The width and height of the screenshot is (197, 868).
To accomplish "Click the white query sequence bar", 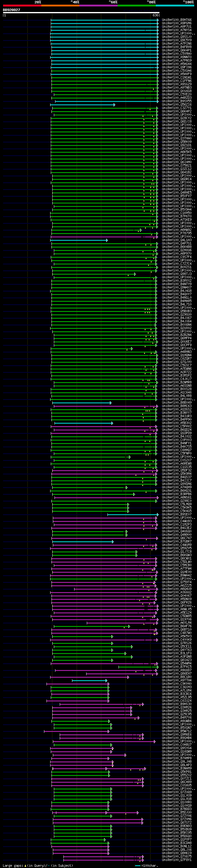I will pyautogui.click(x=81, y=13).
